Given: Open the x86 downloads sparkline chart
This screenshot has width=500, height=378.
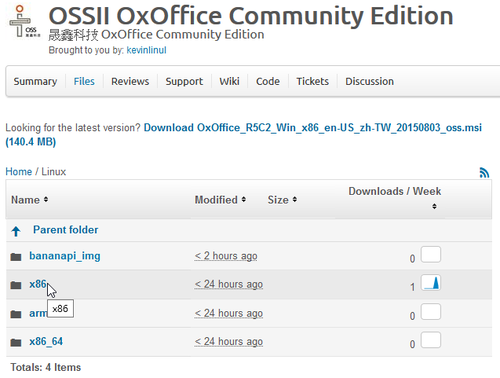Looking at the screenshot, I should pos(431,283).
